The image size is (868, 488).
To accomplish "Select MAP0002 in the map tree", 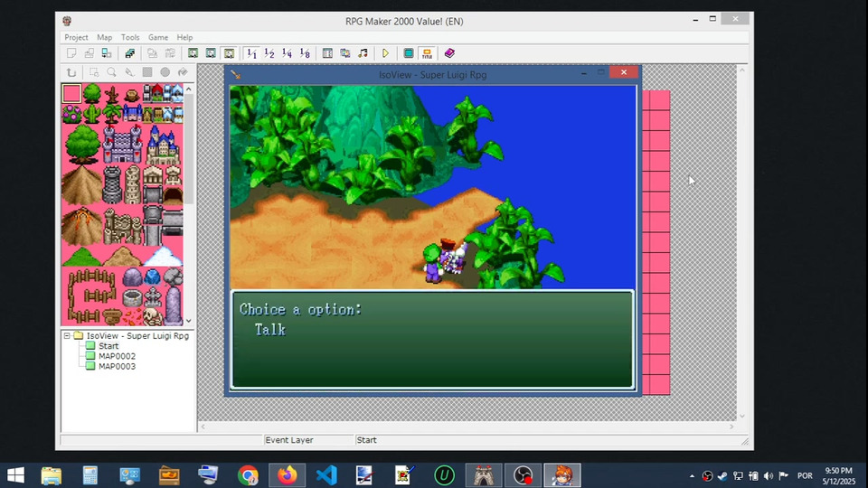I will 117,356.
